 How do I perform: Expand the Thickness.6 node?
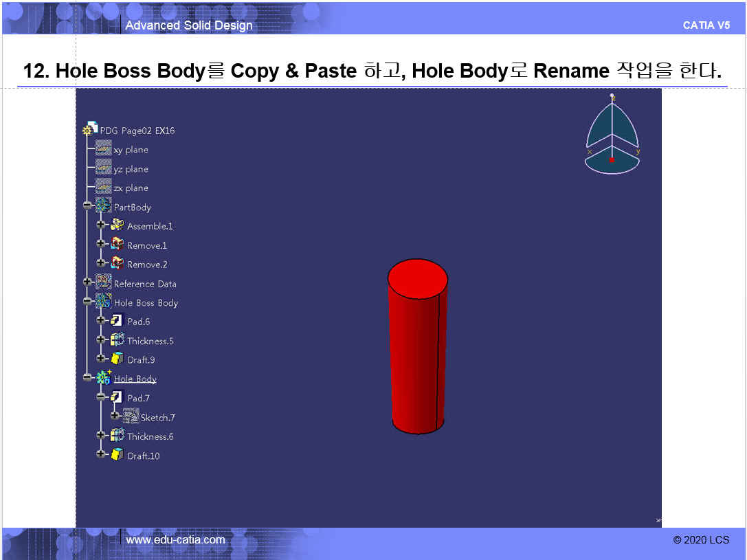tap(101, 436)
